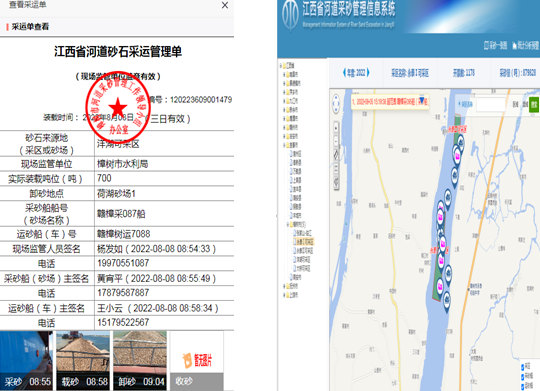Select the highlighted mining area tree item
540x391 pixels.
point(304,241)
